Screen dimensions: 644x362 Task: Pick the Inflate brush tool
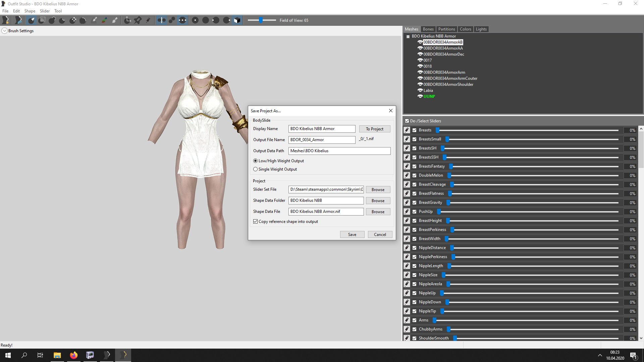coord(52,20)
